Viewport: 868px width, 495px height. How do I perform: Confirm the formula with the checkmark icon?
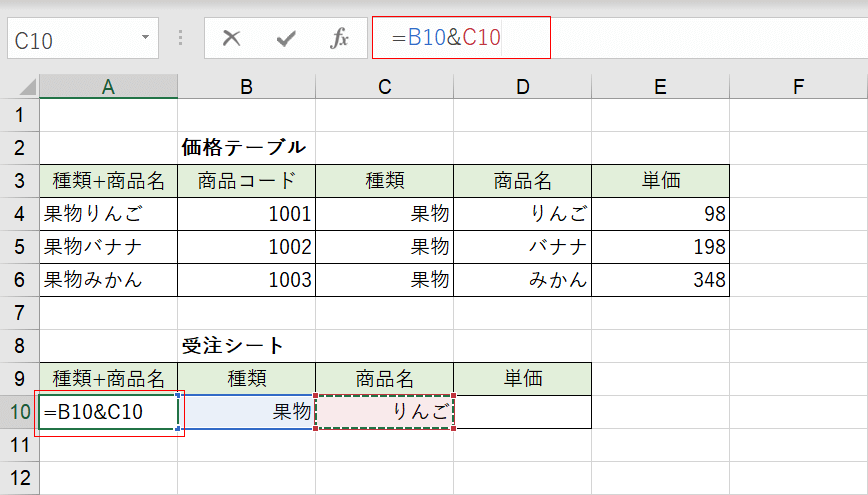[286, 38]
